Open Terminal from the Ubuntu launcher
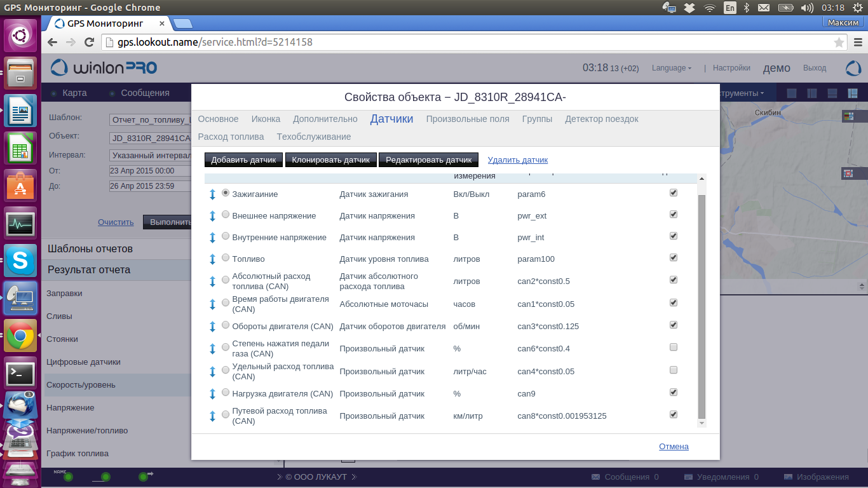 (20, 374)
